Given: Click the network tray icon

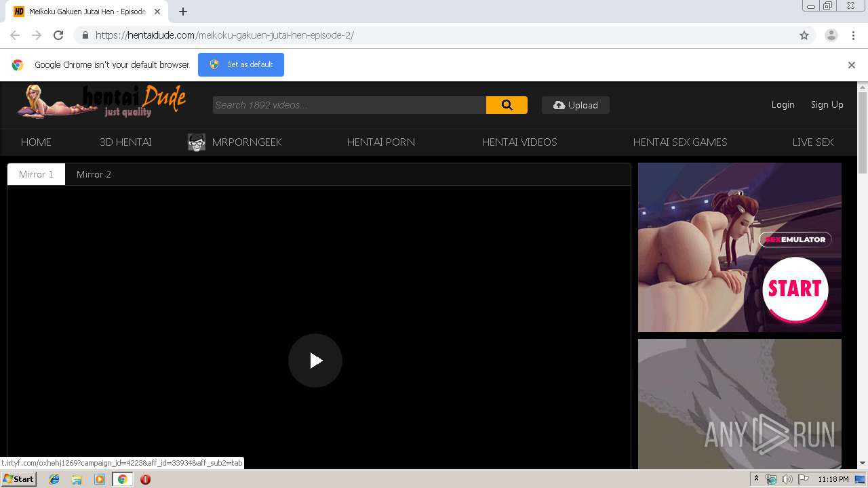Looking at the screenshot, I should point(771,479).
